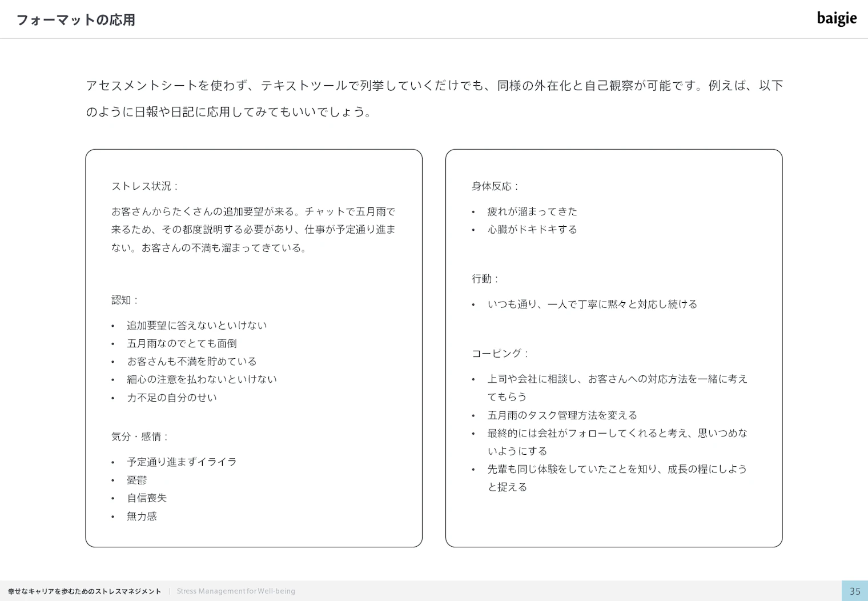
Task: Click the slide title フォーマットの応用
Action: point(75,20)
